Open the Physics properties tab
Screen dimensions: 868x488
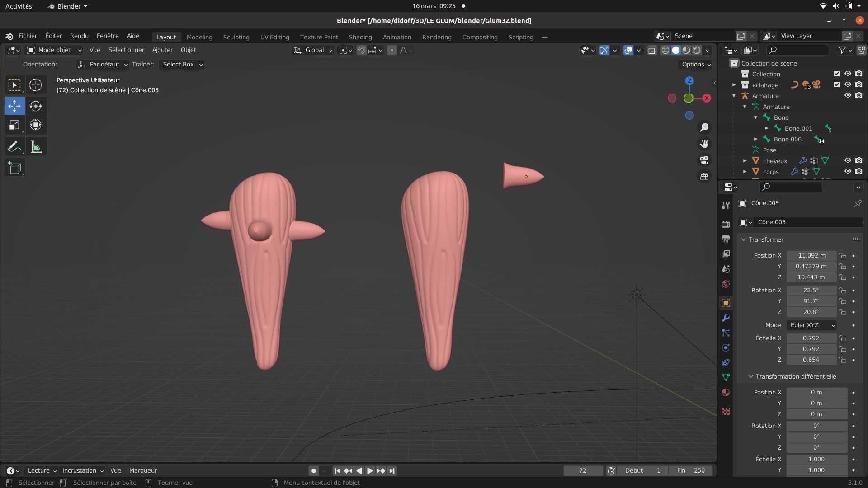(726, 348)
